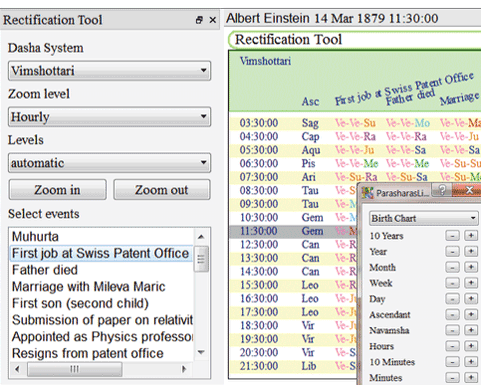Screen dimensions: 481x385
Task: Expand the Birth Chart combo box
Action: click(x=424, y=218)
